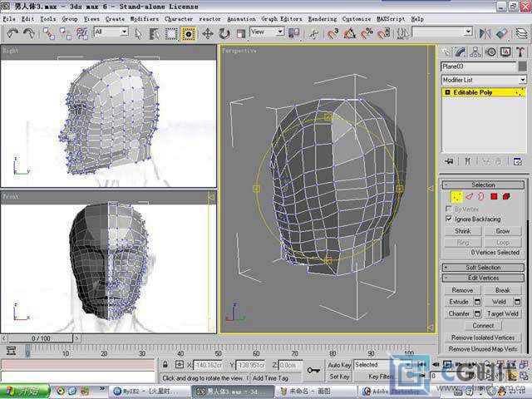The image size is (532, 399).
Task: Click the Connect button
Action: (483, 326)
